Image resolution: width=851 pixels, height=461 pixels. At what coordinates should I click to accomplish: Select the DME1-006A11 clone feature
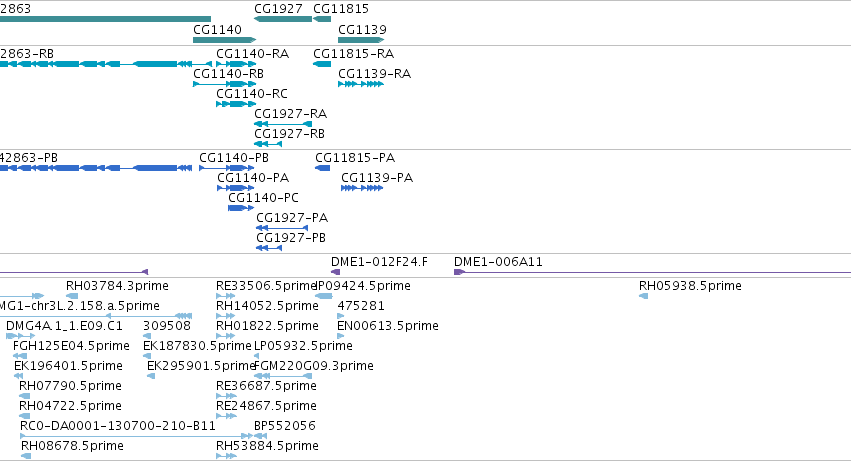[x=652, y=271]
